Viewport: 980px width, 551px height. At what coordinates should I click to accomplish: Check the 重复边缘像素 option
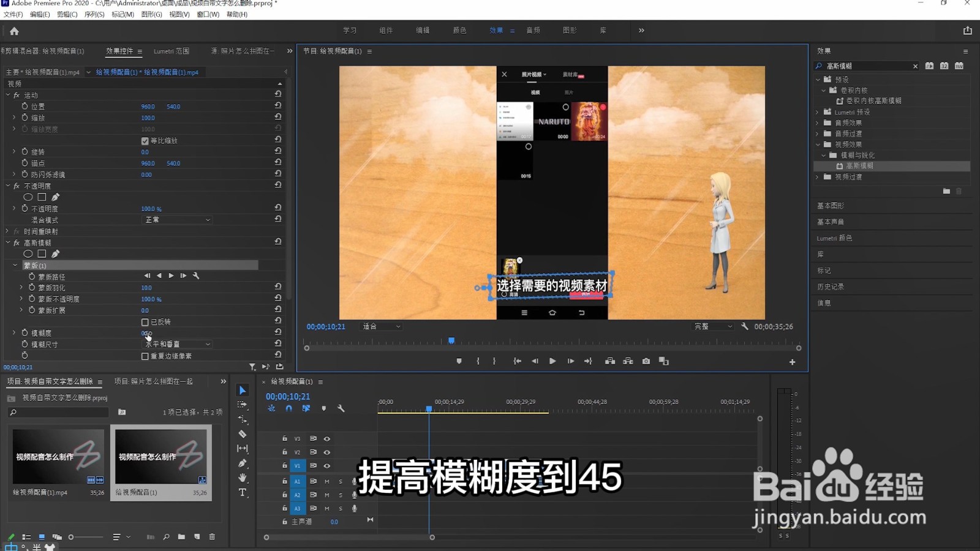145,356
